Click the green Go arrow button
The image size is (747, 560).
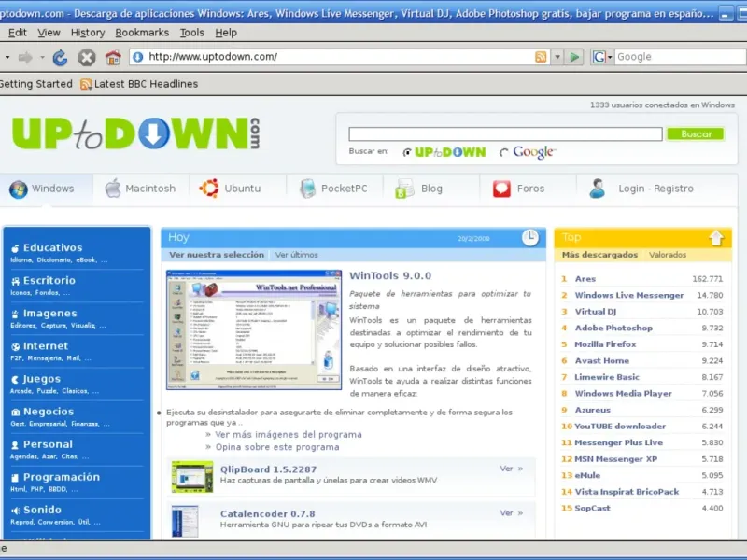click(574, 57)
